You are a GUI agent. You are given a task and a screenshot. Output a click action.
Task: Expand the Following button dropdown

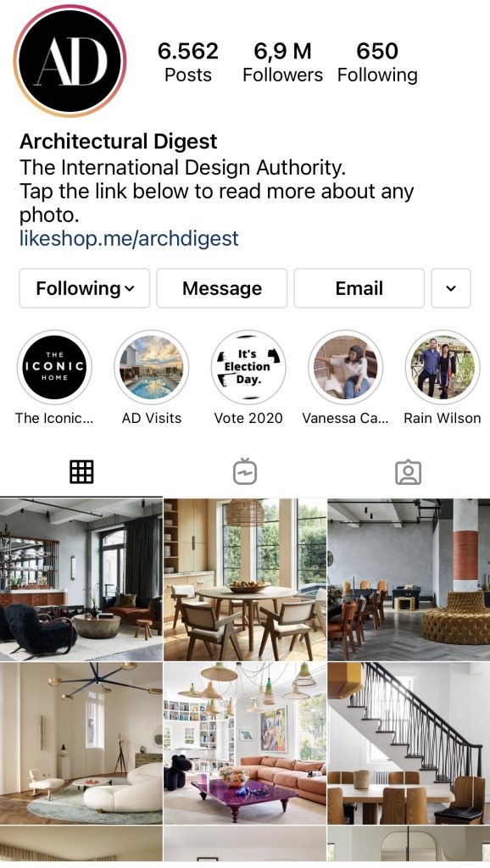[x=85, y=288]
